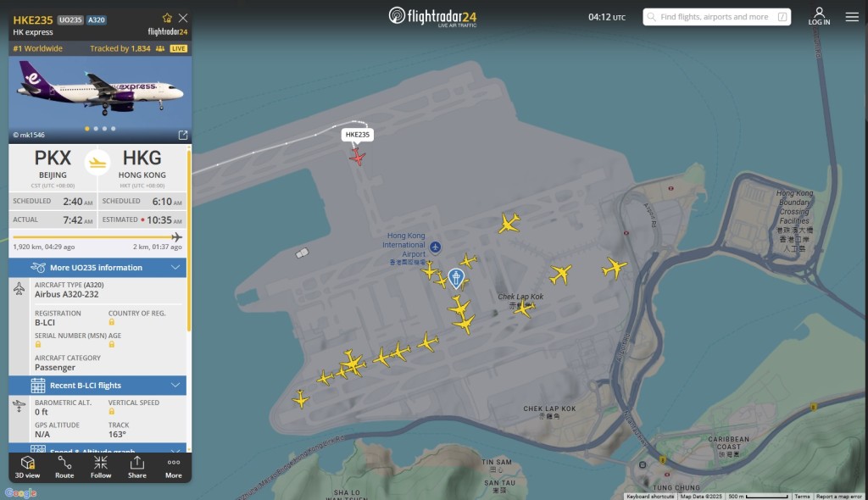Click registration value B-LCI
This screenshot has height=500, width=868.
point(45,322)
